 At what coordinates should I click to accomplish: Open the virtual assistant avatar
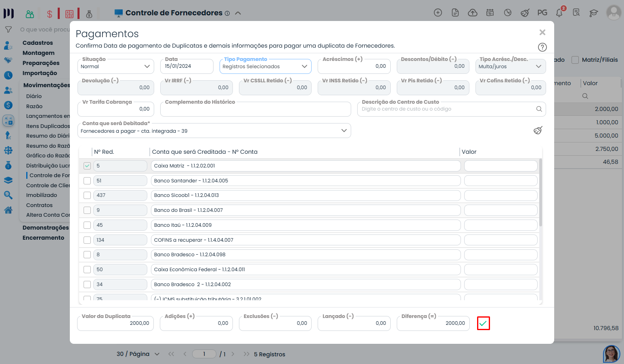coord(611,354)
